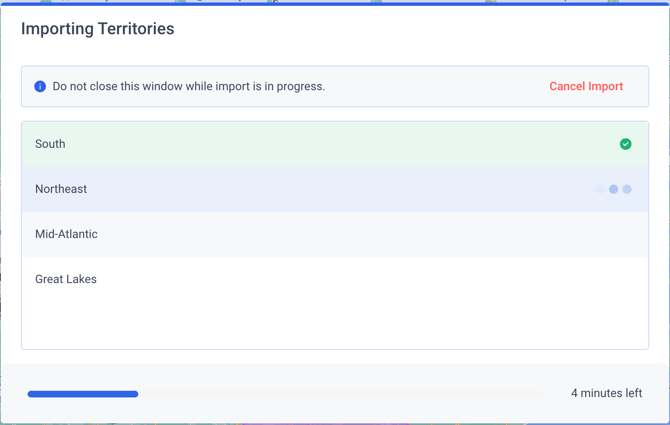Click the blue info icon in the banner

(x=40, y=87)
